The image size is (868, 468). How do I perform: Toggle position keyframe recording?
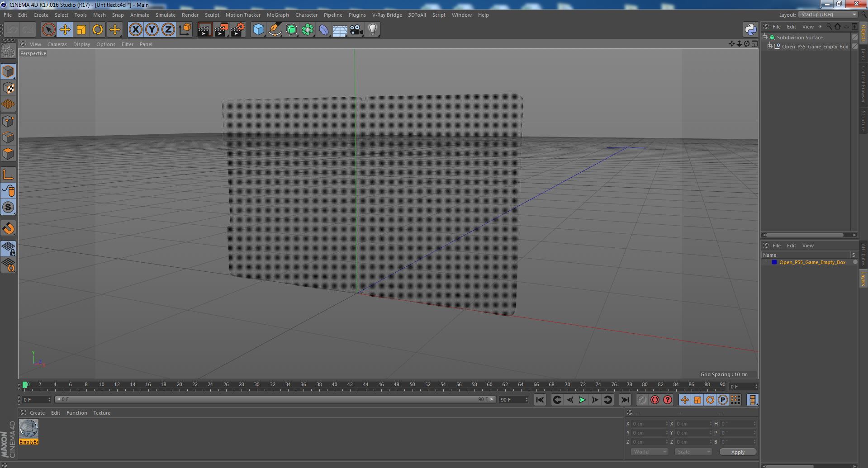[x=685, y=400]
